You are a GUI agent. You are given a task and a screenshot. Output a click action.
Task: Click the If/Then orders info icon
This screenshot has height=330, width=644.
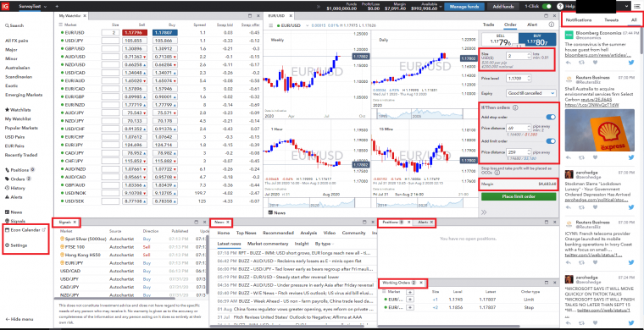pos(515,107)
